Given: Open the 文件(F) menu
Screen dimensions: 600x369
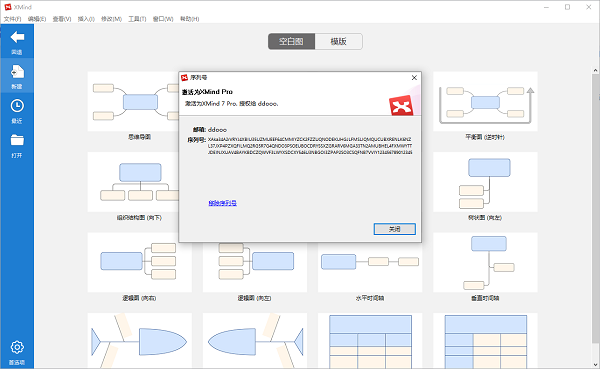Looking at the screenshot, I should (12, 19).
